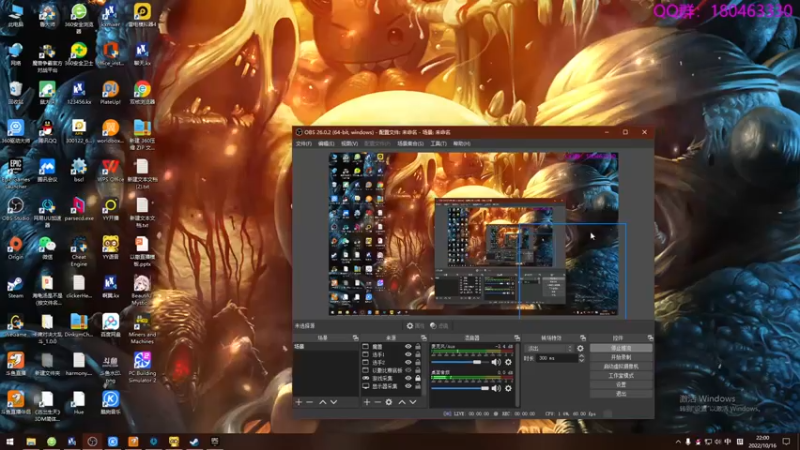
Task: Move the selected source down in sources list
Action: click(x=413, y=403)
